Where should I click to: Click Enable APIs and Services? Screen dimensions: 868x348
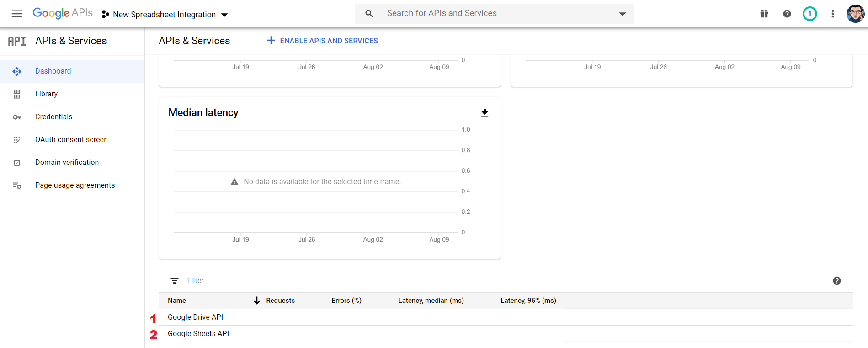pyautogui.click(x=322, y=41)
